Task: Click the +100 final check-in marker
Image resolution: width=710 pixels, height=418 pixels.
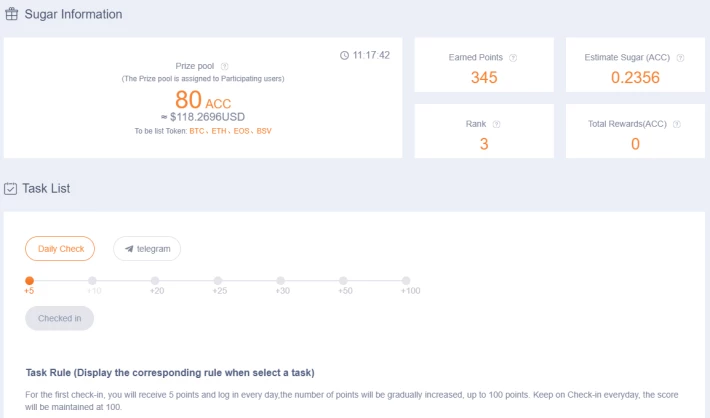Action: (x=406, y=281)
